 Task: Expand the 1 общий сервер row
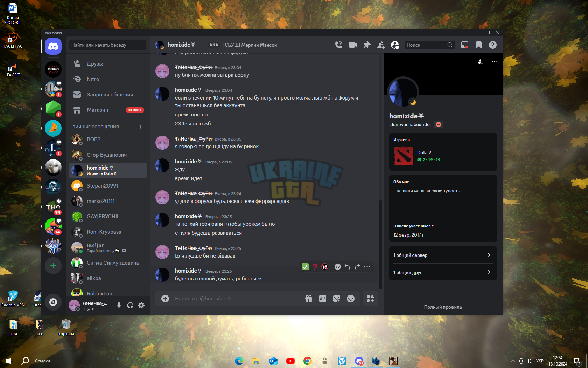(443, 255)
